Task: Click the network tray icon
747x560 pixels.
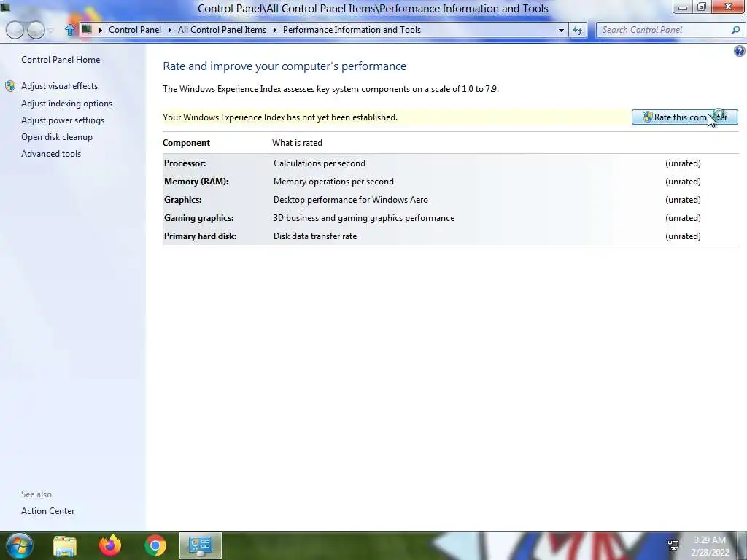Action: [x=673, y=545]
